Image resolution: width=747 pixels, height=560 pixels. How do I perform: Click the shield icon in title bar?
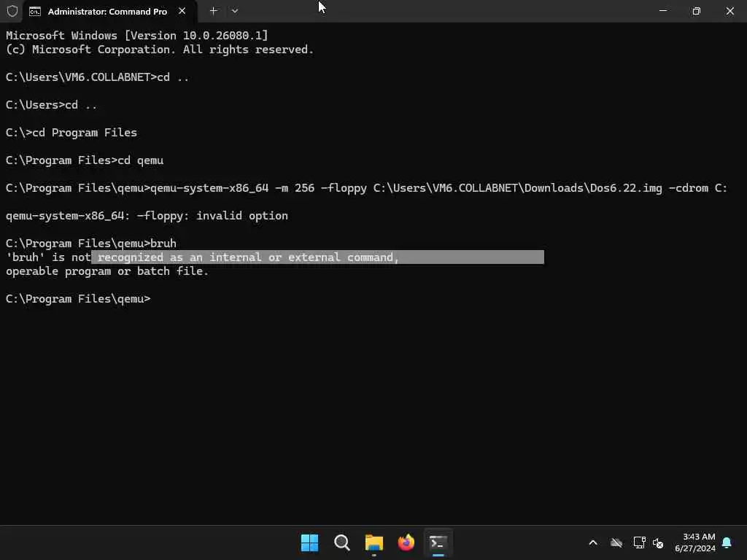12,11
